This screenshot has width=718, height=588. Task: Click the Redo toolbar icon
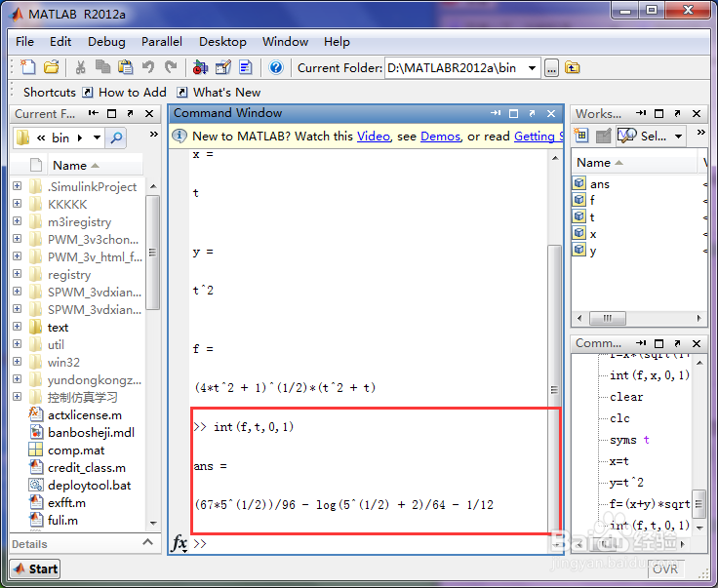[x=171, y=67]
